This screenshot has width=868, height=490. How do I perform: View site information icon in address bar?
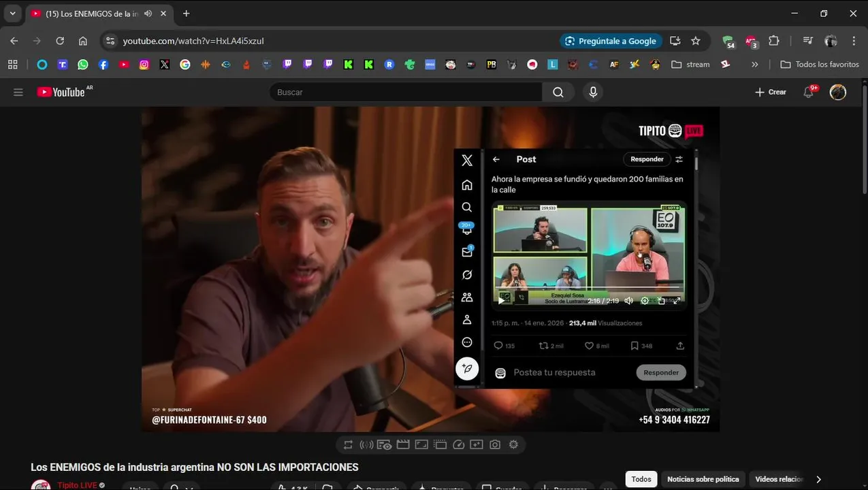click(x=110, y=41)
